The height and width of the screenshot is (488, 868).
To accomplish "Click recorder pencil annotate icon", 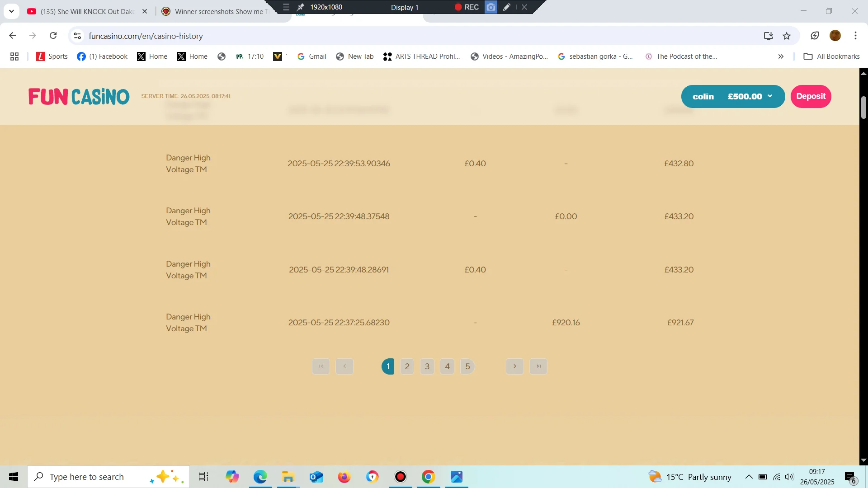I will pos(507,7).
